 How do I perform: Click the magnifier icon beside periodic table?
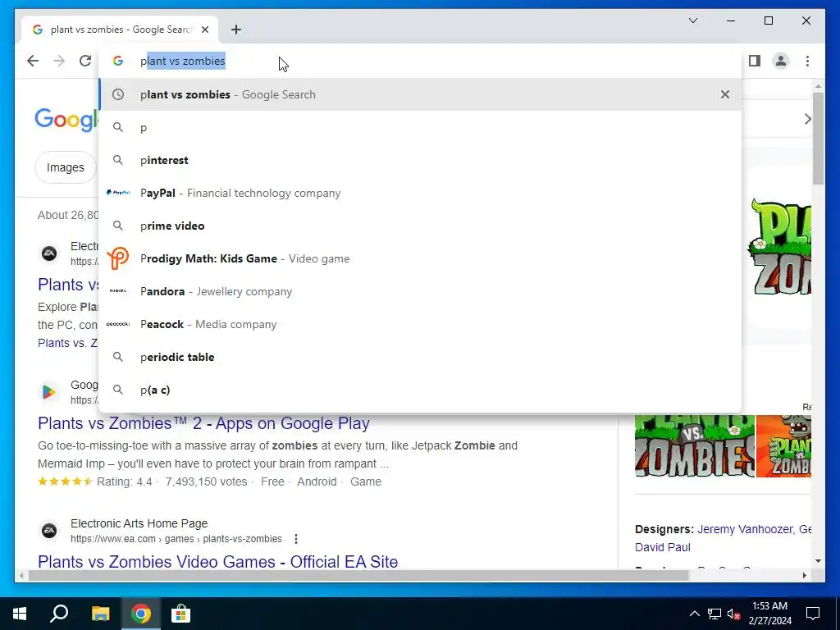point(118,357)
